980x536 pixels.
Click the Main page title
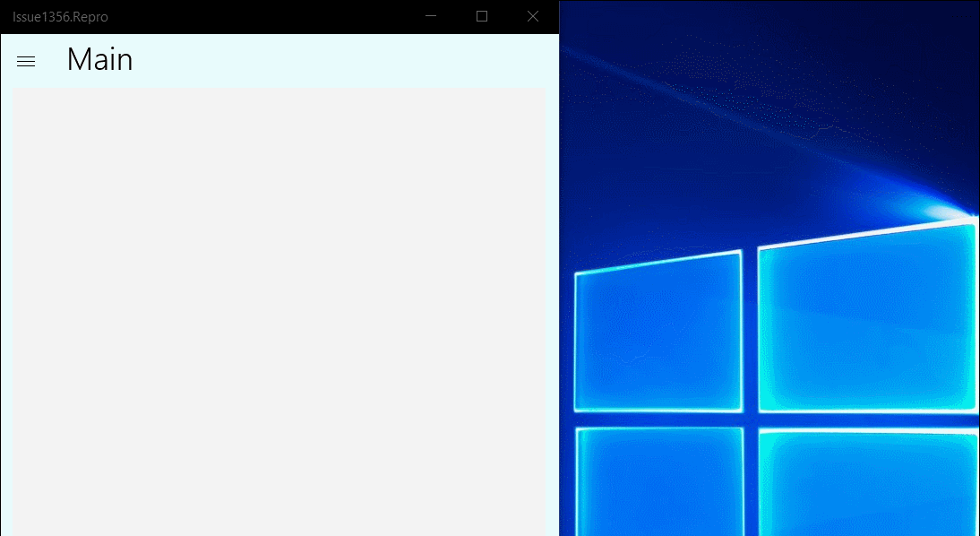(100, 60)
